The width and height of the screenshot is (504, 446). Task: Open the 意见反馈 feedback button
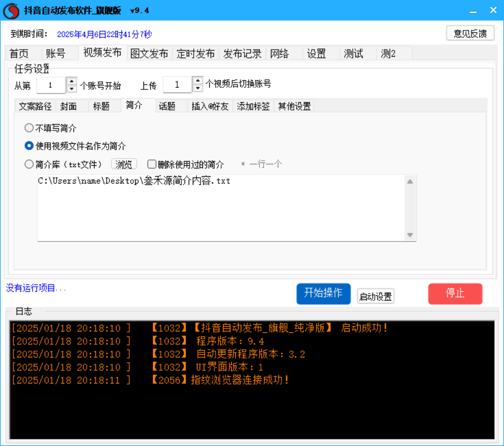point(470,33)
